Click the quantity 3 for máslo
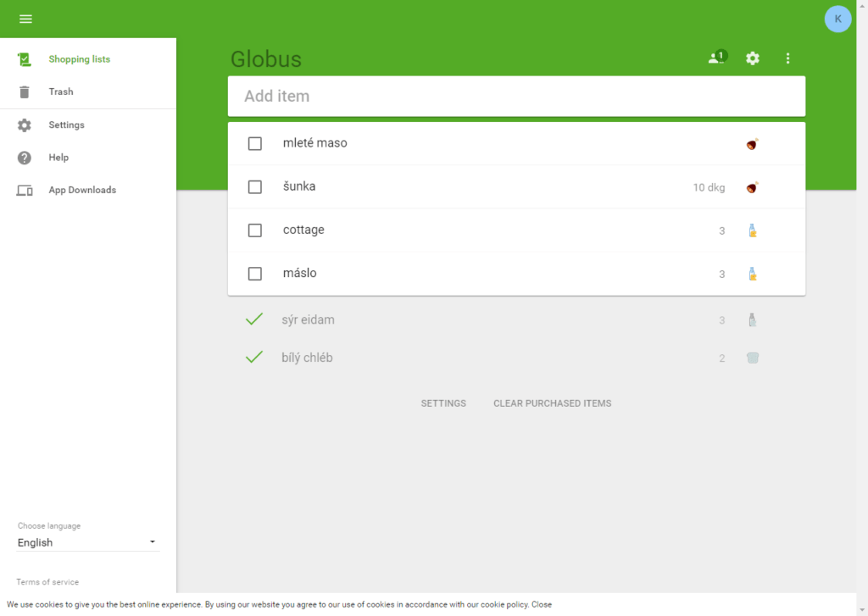Viewport: 868px width, 616px height. [x=722, y=274]
